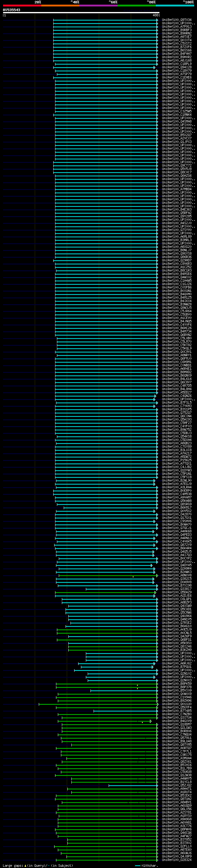Image resolution: width=197 pixels, height=868 pixels.
Task: Click the UniRef100_B4L614 label
Action: coord(177,379)
